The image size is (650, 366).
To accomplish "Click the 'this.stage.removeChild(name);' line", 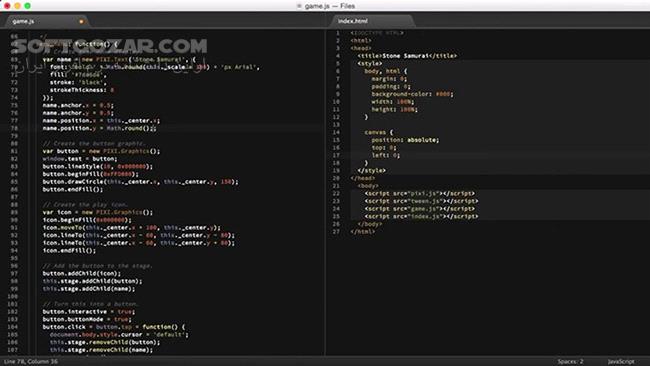I will pyautogui.click(x=102, y=350).
